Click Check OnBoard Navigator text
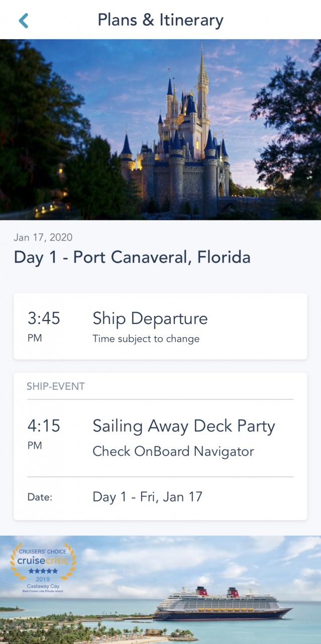The height and width of the screenshot is (644, 321). pyautogui.click(x=173, y=451)
